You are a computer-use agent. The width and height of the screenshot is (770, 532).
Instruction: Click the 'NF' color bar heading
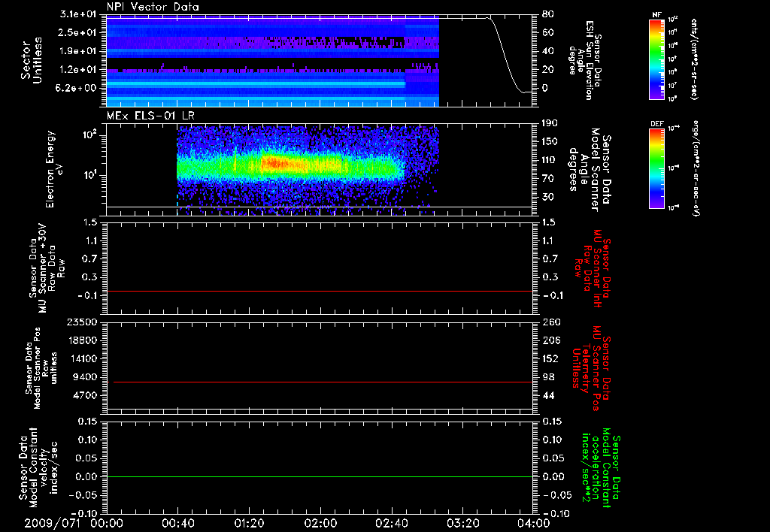657,15
